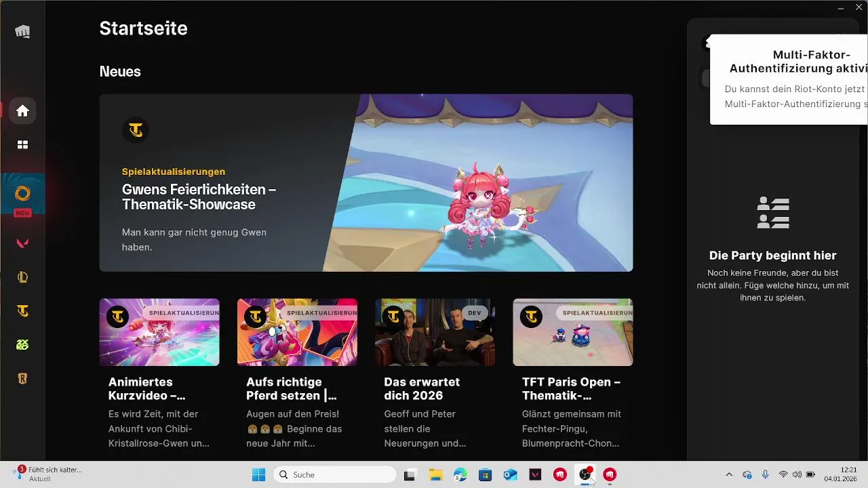Open Valorant from the sidebar
The width and height of the screenshot is (868, 488).
click(22, 243)
